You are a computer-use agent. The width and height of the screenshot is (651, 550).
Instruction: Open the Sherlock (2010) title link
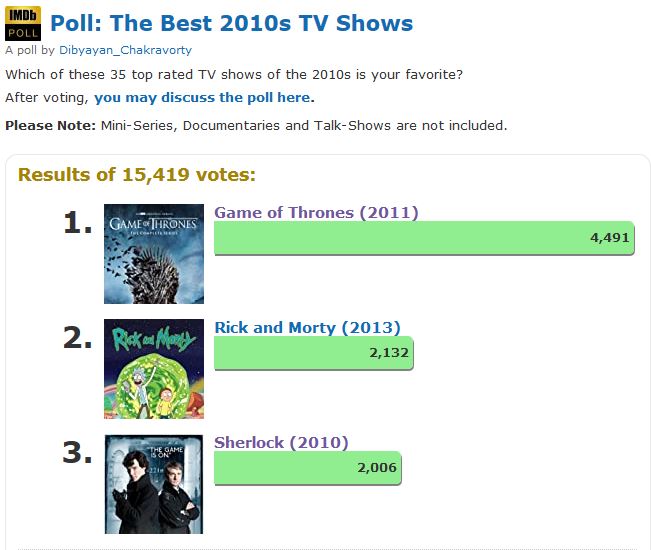pyautogui.click(x=281, y=442)
